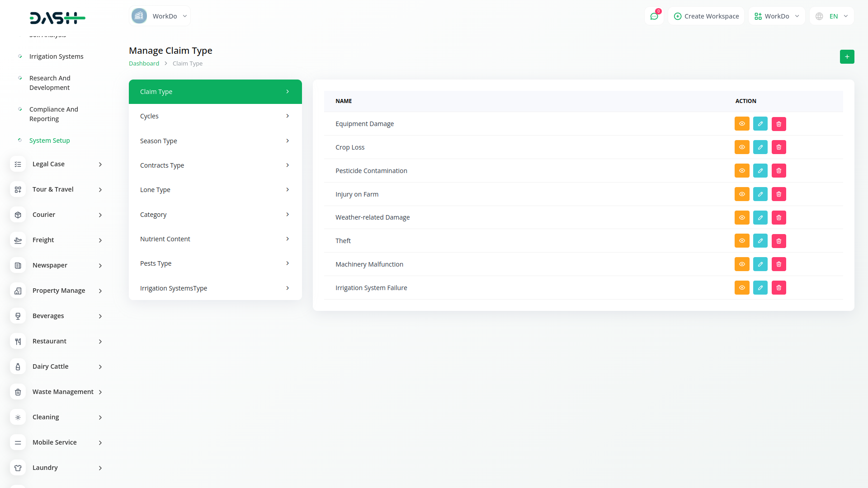Delete the Theft claim type
868x488 pixels.
click(x=778, y=241)
